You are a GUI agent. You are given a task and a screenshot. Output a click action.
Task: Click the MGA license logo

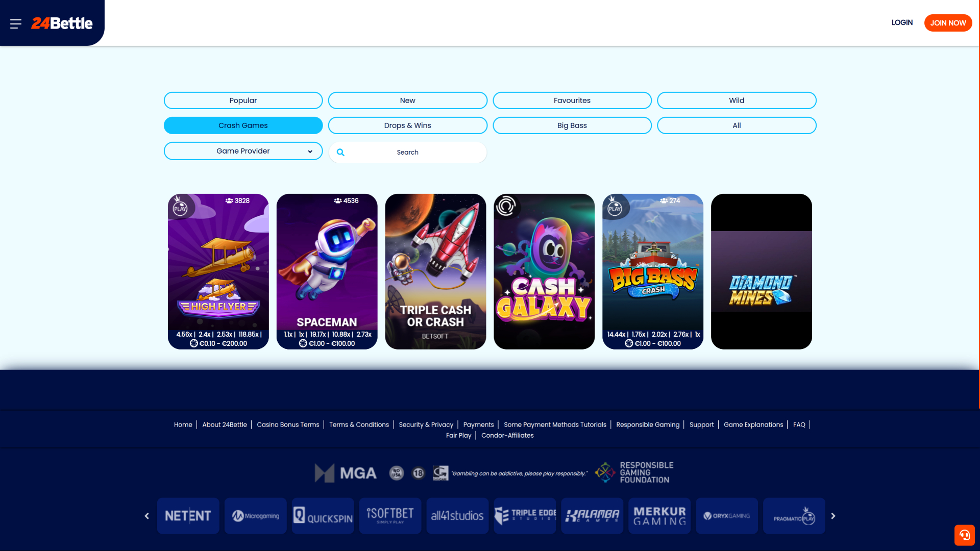[x=345, y=472]
